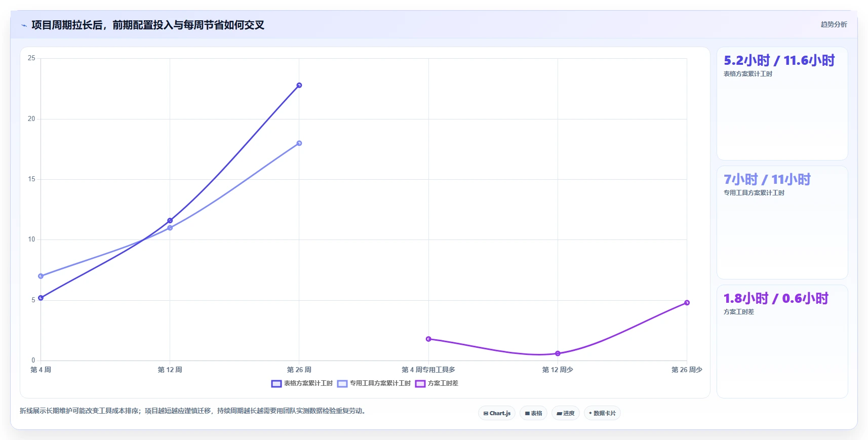The height and width of the screenshot is (440, 868).
Task: Click the 进度 tag button
Action: (566, 413)
